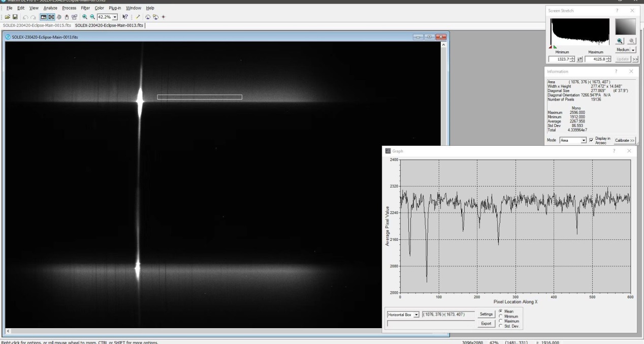Click the grayscale gradient stretch preview box
The width and height of the screenshot is (644, 344).
[x=625, y=26]
